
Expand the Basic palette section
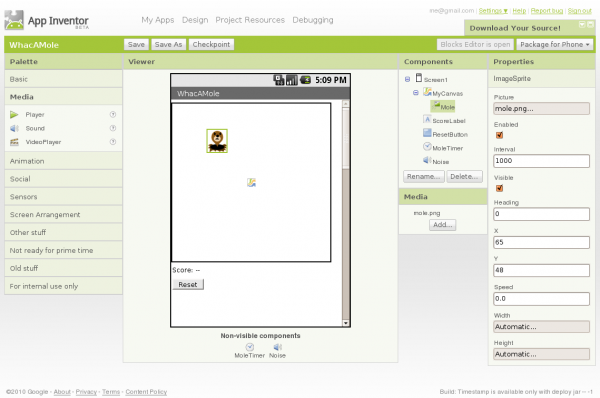(x=64, y=79)
